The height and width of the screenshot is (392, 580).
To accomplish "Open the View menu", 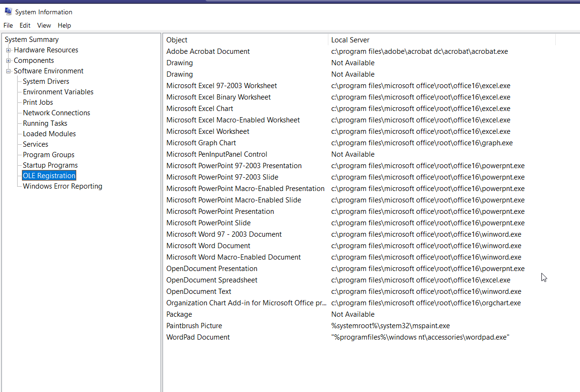I will [44, 25].
